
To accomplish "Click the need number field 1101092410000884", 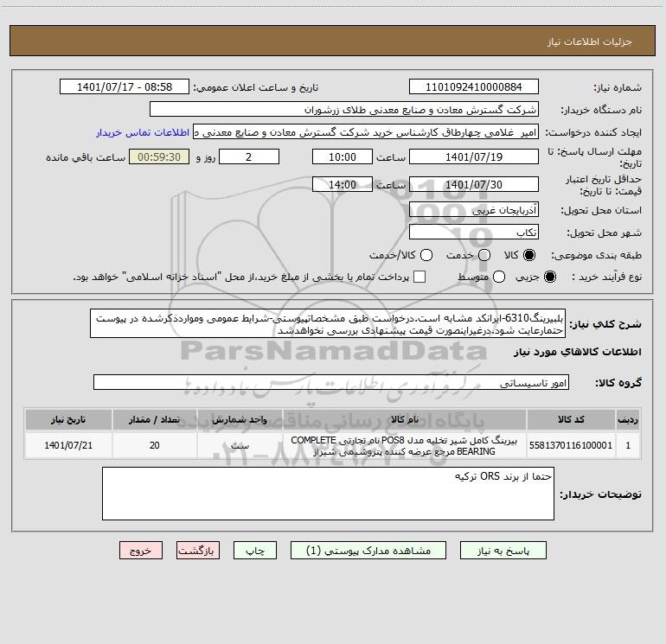I will click(x=474, y=87).
